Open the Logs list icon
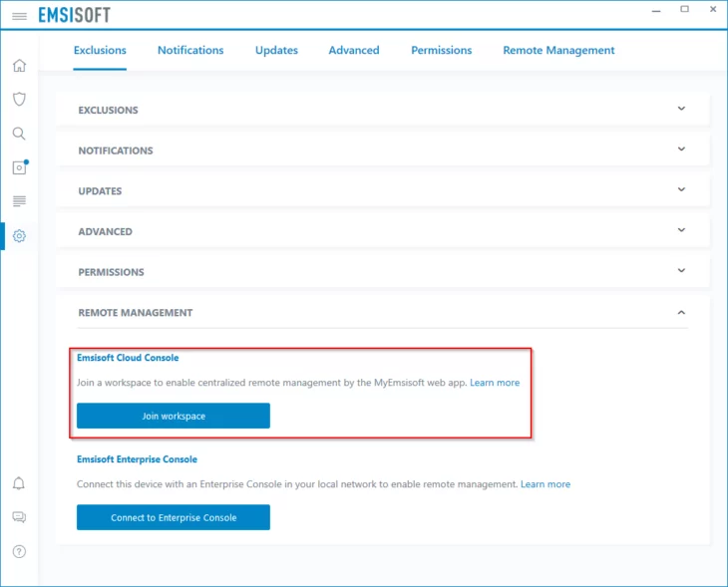Screen dimensions: 728x587 coord(19,201)
